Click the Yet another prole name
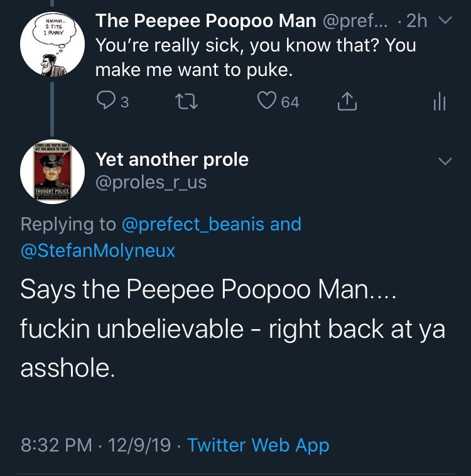The width and height of the screenshot is (471, 476). pyautogui.click(x=171, y=160)
